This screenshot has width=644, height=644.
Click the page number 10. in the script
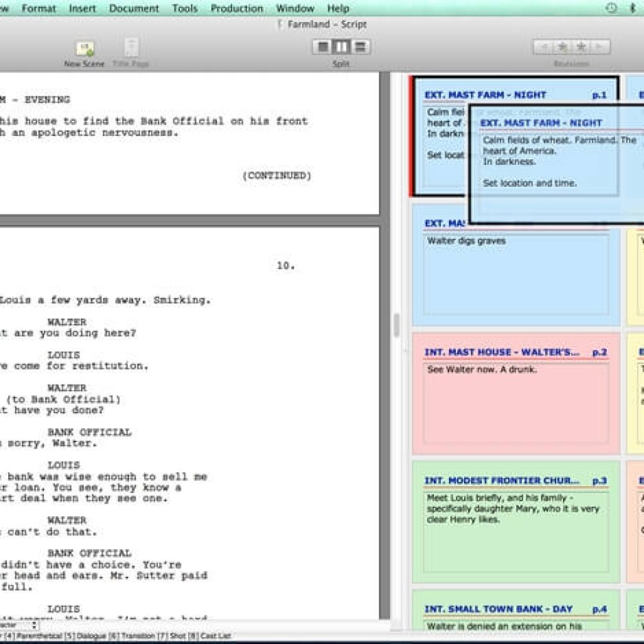click(286, 266)
